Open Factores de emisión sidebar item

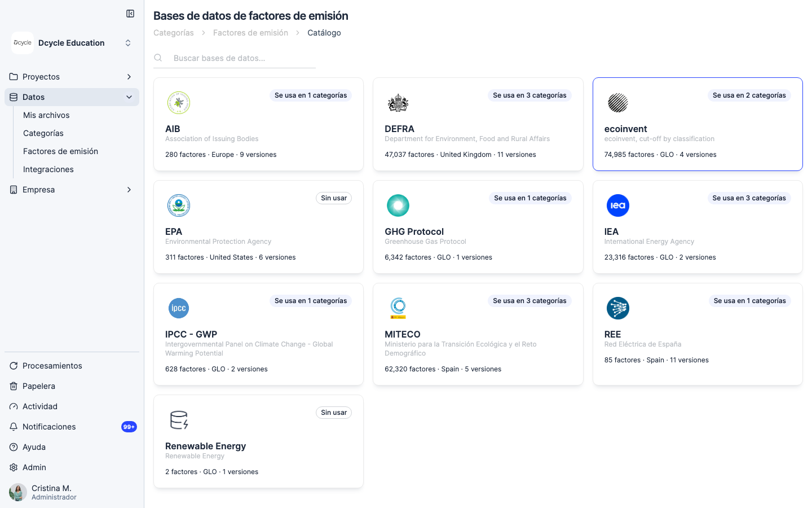click(60, 151)
